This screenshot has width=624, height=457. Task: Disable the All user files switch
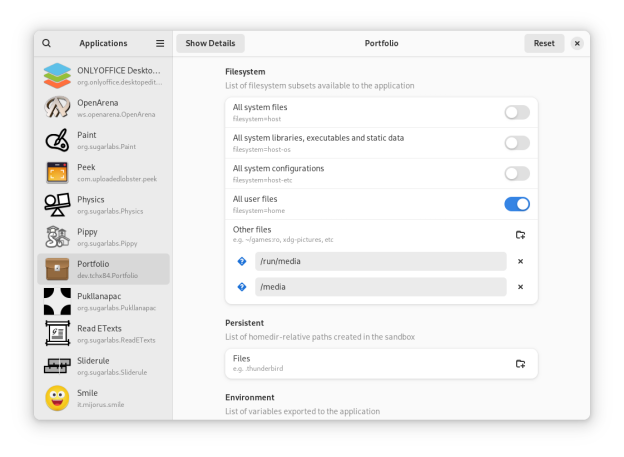pos(516,204)
